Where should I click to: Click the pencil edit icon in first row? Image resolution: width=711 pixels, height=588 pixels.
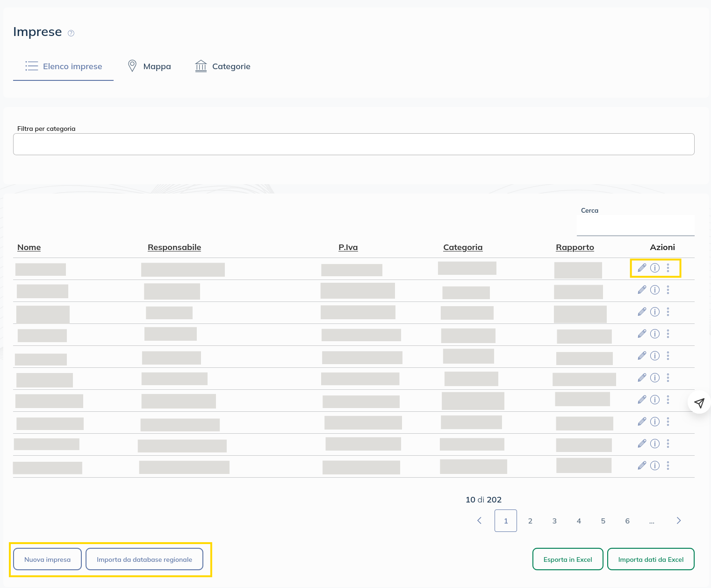[x=642, y=268]
